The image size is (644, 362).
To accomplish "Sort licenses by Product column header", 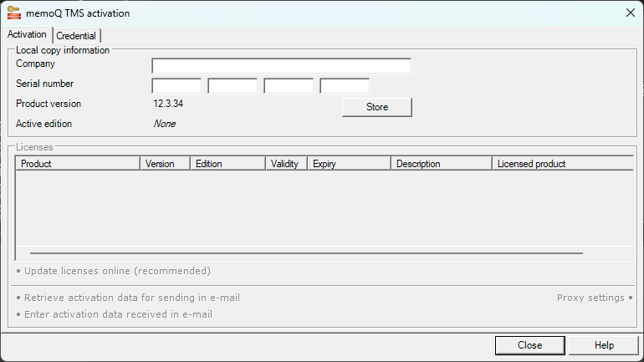I will coord(78,164).
